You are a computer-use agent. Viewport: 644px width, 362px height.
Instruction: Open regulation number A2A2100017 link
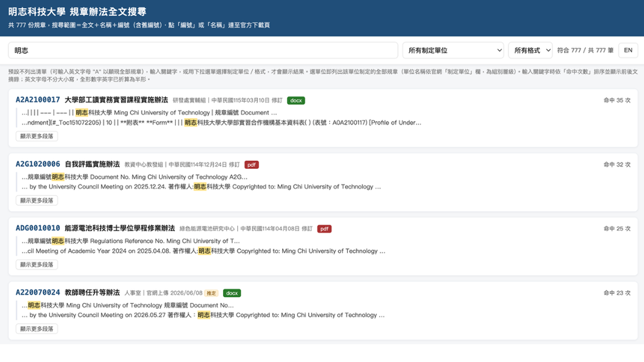(38, 100)
